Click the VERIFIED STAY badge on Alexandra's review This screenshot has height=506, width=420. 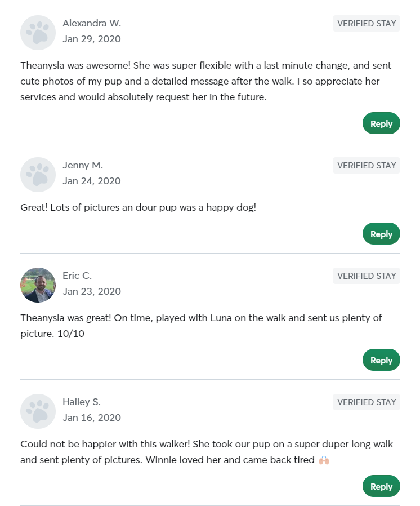click(366, 23)
